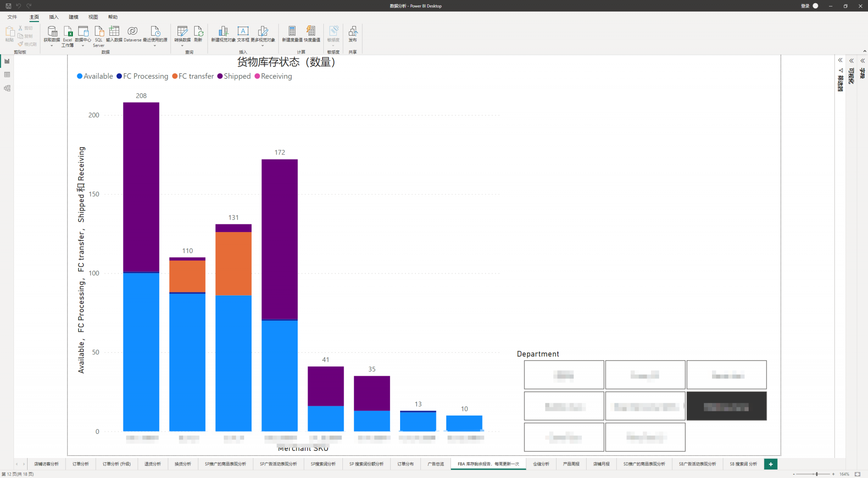
Task: Switch to 仓储分析 page tab
Action: [541, 464]
